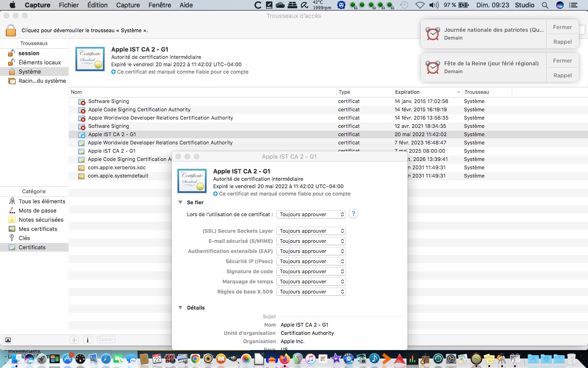
Task: Show the Notes sécurisées category
Action: tap(41, 220)
